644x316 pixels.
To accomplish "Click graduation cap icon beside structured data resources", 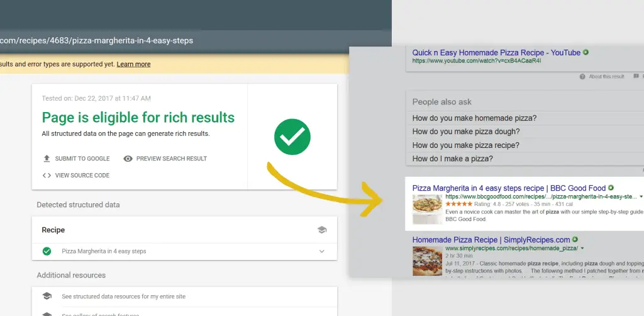I will tap(47, 296).
